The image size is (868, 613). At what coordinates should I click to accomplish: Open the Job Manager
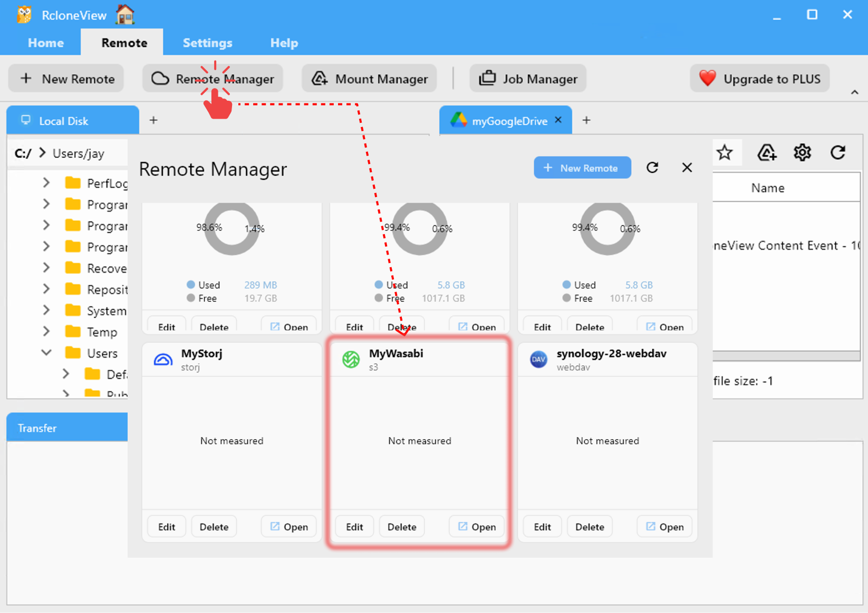(x=527, y=78)
